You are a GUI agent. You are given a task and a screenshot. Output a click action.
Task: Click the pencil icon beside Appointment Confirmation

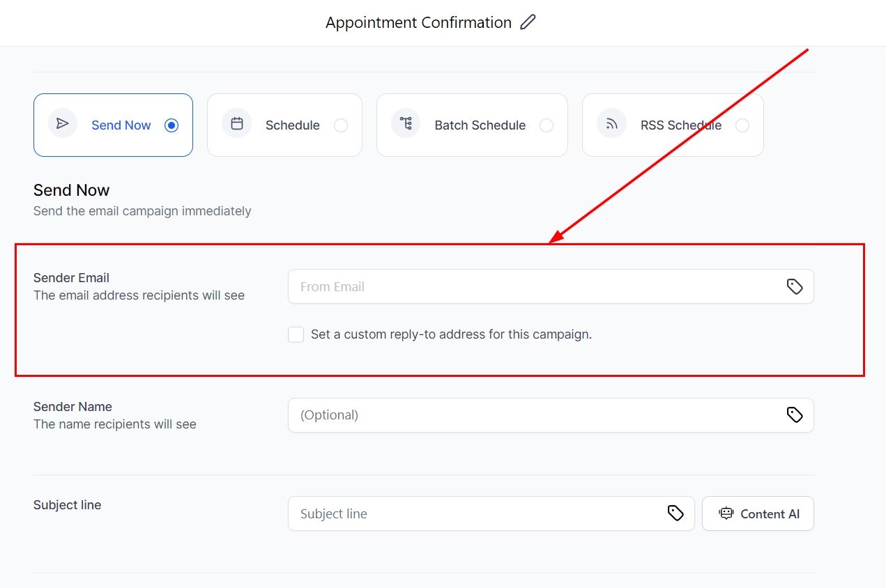528,22
